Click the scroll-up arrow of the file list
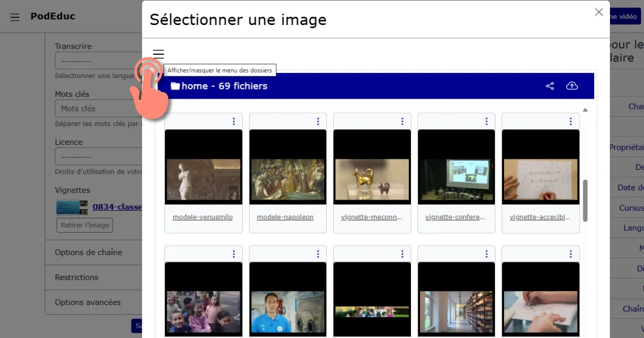The image size is (644, 338). 586,110
